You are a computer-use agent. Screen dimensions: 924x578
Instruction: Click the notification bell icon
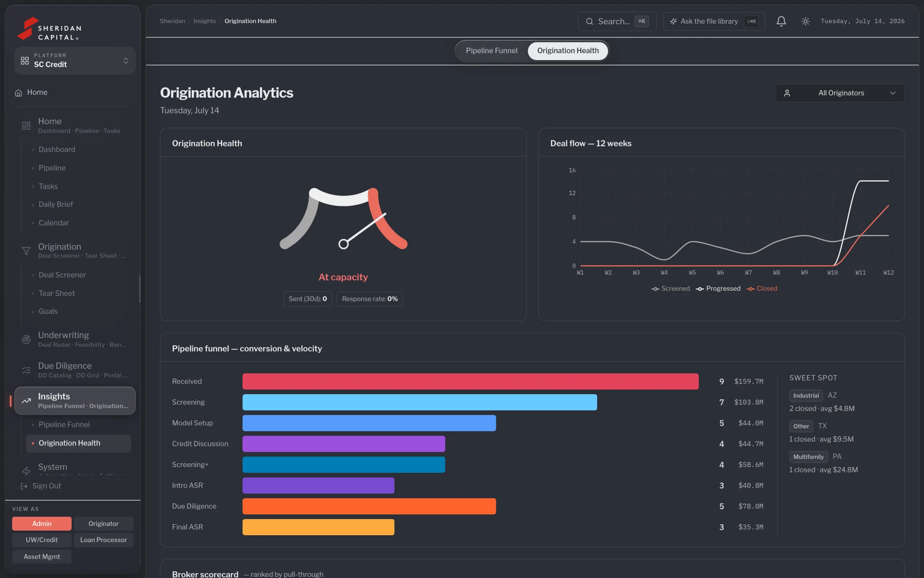click(x=781, y=21)
